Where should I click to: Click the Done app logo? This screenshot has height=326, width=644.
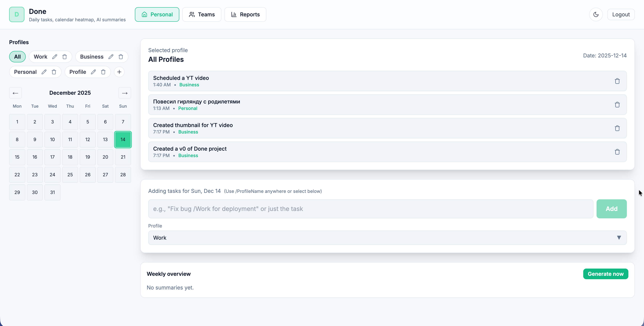tap(17, 14)
